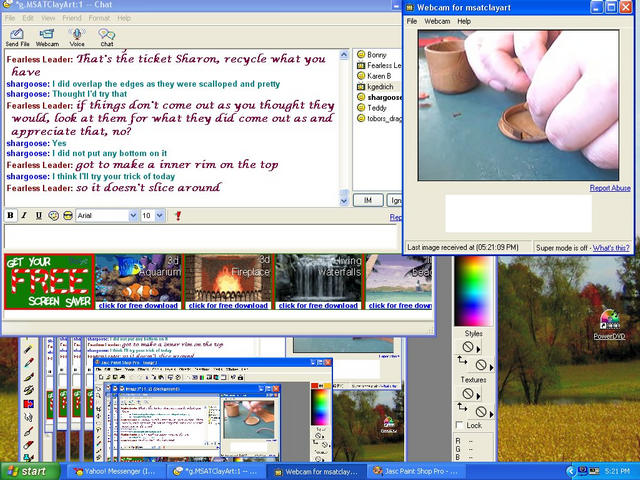Start the Webcam from chat toolbar
The image size is (640, 480).
[47, 37]
